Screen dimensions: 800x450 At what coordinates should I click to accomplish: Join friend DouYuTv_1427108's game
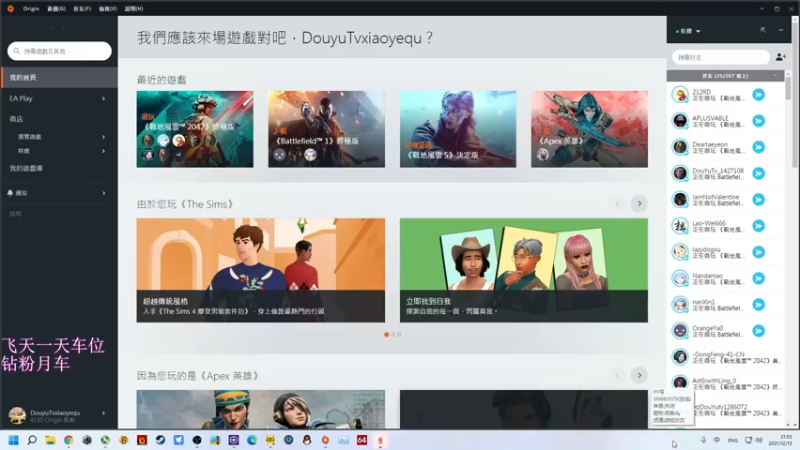tap(759, 173)
